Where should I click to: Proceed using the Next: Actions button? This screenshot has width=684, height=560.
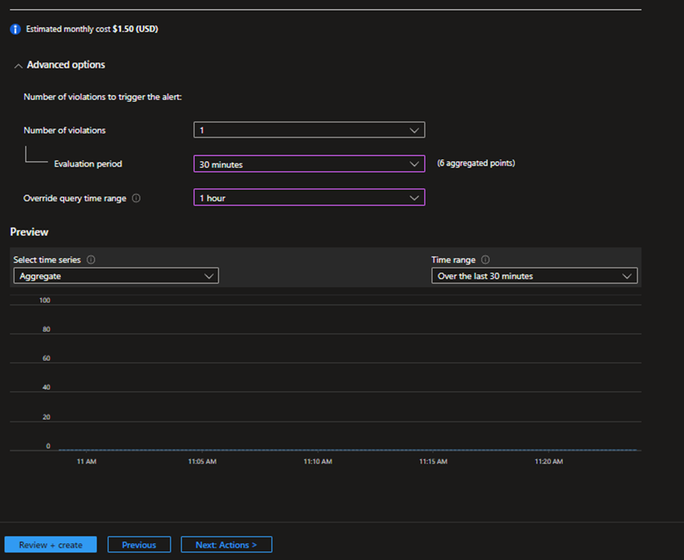(x=226, y=545)
